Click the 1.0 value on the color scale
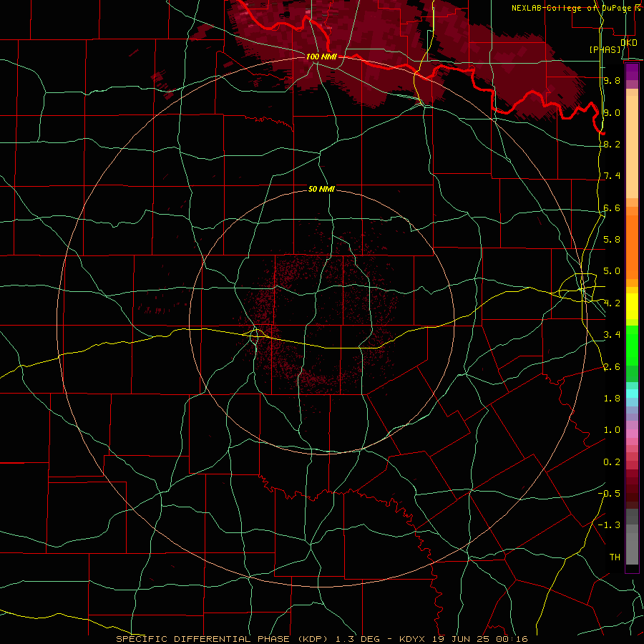This screenshot has width=644, height=644. (x=612, y=430)
